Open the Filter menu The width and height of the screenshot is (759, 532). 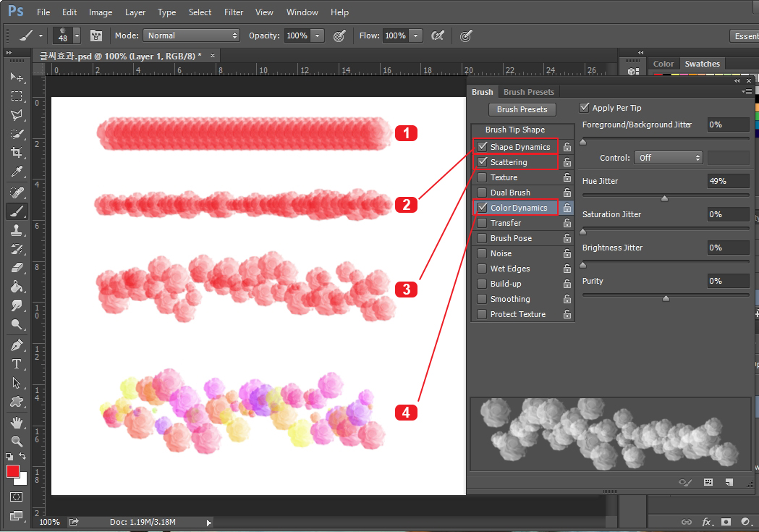click(233, 12)
